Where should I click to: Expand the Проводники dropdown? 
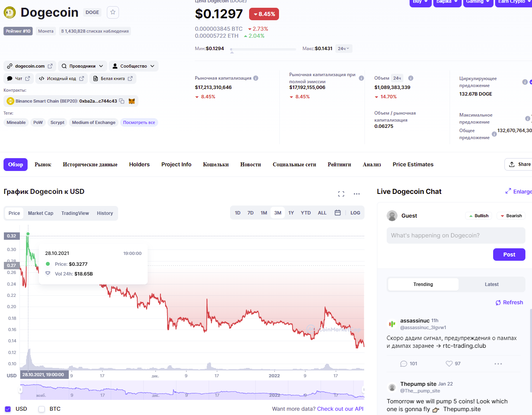(82, 66)
